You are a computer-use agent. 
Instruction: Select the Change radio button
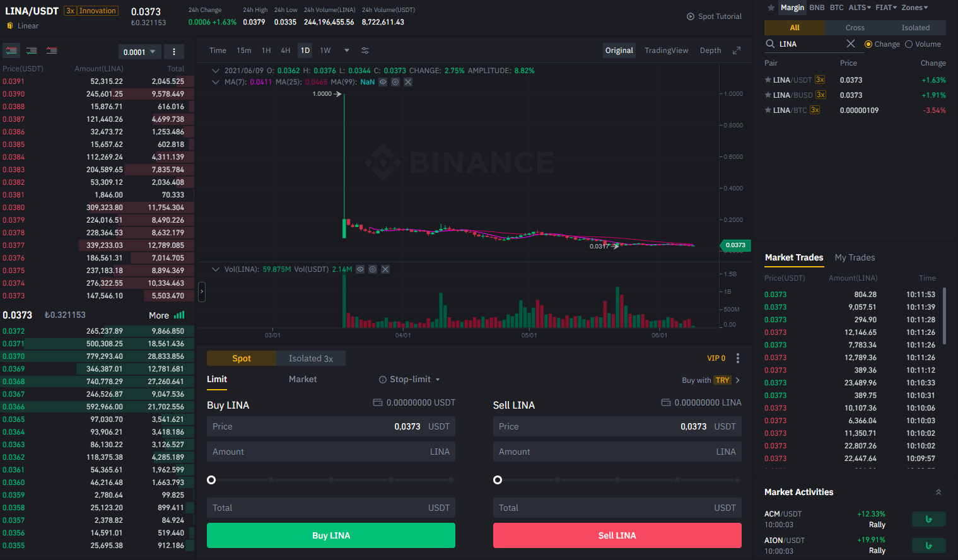coord(868,44)
